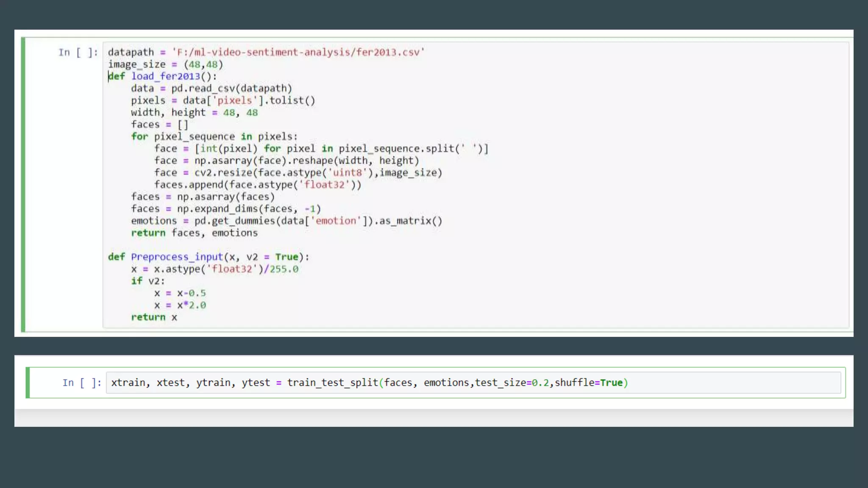Click the datapath file path string
868x488 pixels.
coord(298,53)
